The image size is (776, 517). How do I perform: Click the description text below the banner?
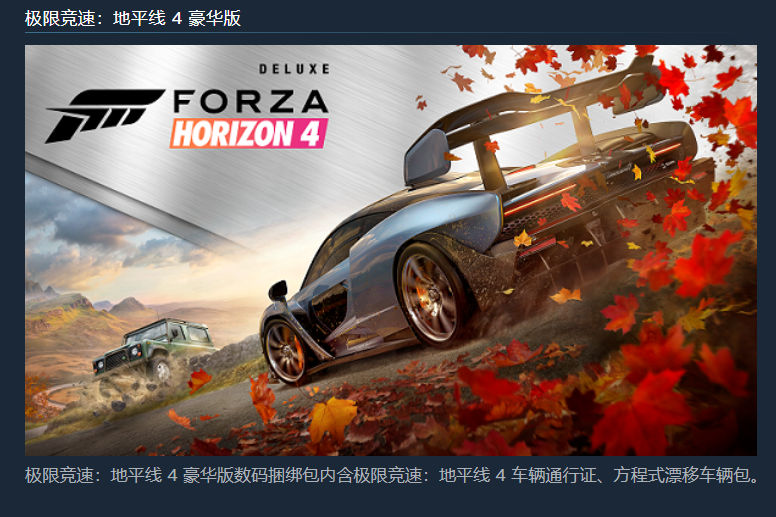pyautogui.click(x=391, y=475)
